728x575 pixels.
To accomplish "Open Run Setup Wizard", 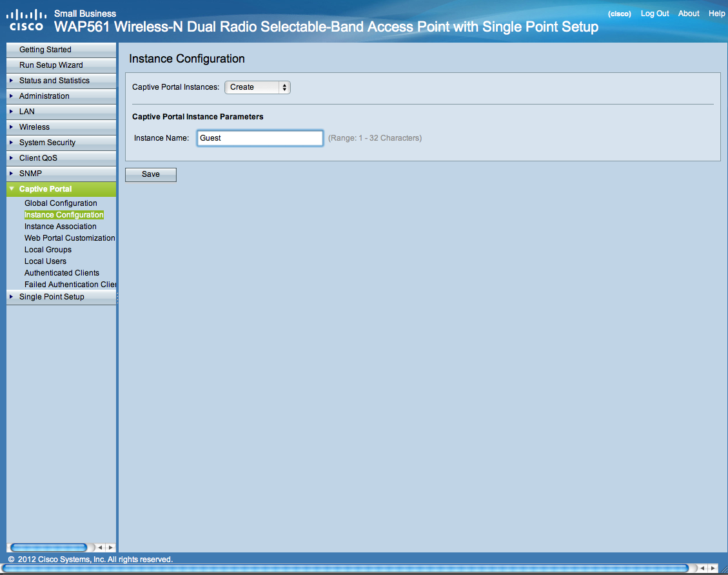I will pos(51,65).
